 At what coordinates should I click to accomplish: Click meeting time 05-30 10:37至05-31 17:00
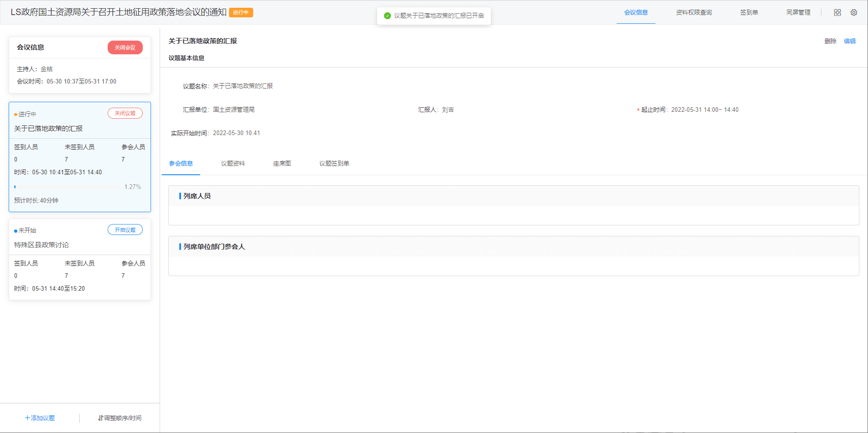[81, 81]
